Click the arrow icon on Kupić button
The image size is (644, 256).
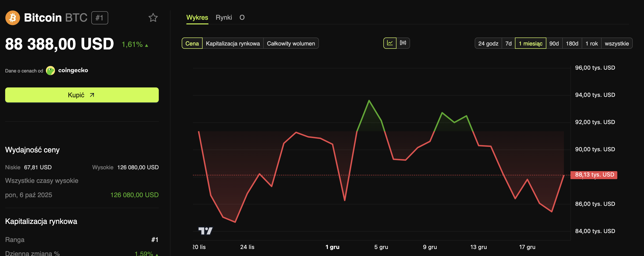[x=92, y=95]
